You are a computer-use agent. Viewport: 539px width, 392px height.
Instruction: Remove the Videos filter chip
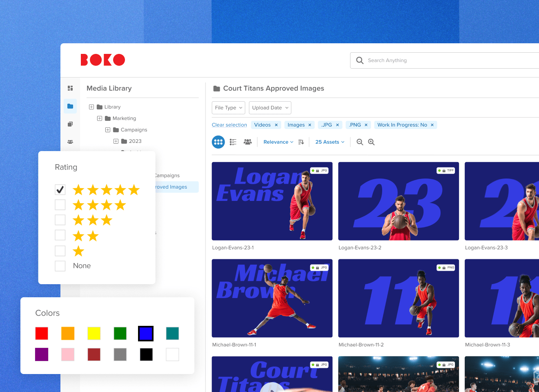coord(276,125)
